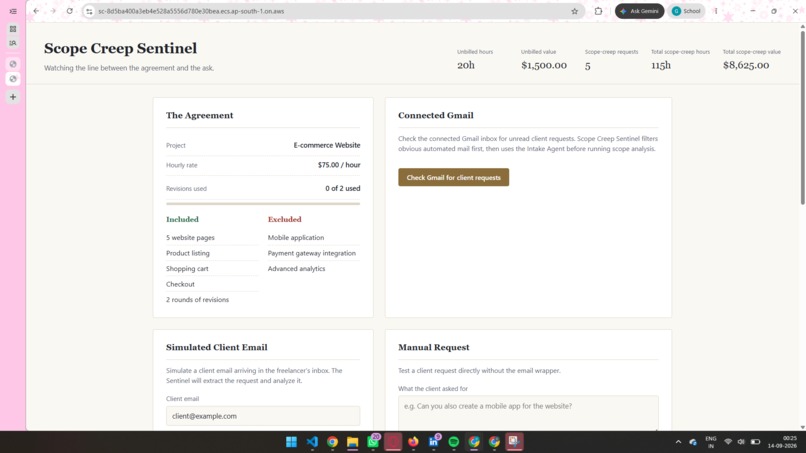
Task: Click Check Gmail for client requests
Action: 453,177
